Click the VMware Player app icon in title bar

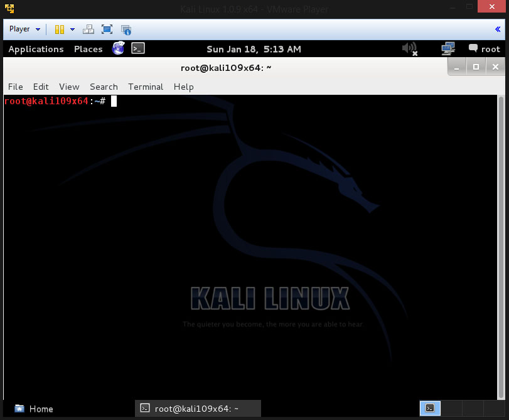9,9
